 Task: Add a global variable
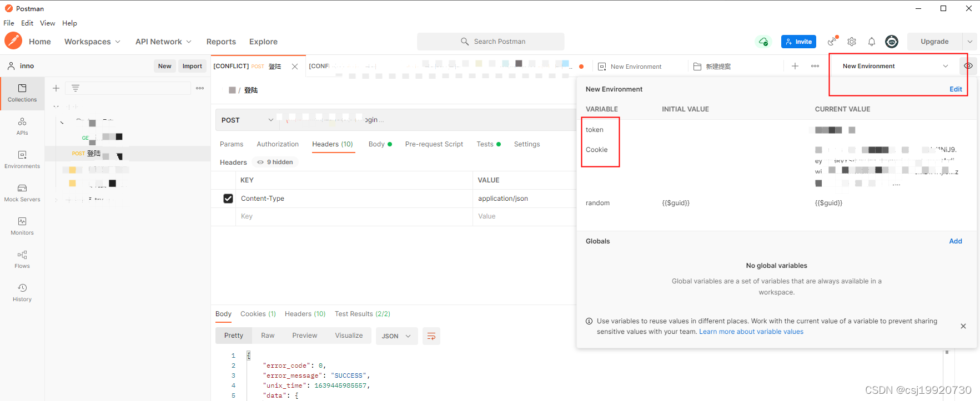pyautogui.click(x=956, y=241)
